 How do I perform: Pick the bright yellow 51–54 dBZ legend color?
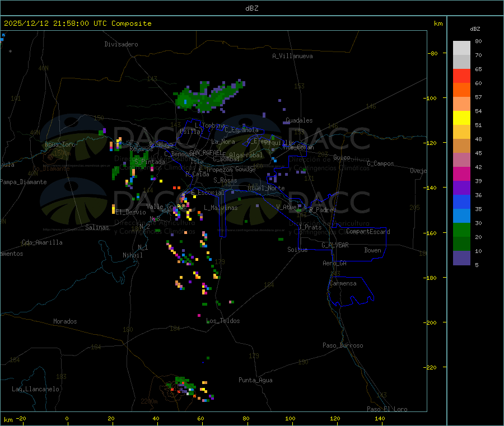[461, 118]
